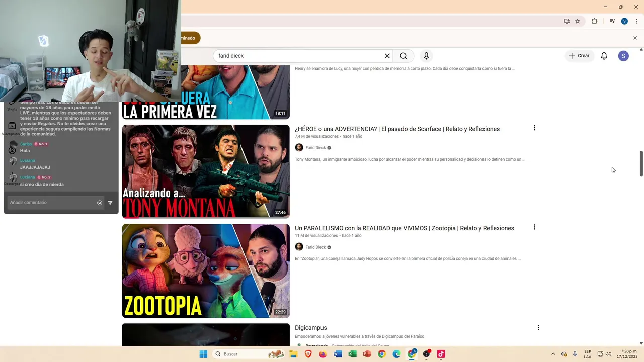The image size is (644, 362).
Task: Click Scarface video view count text
Action: [316, 136]
